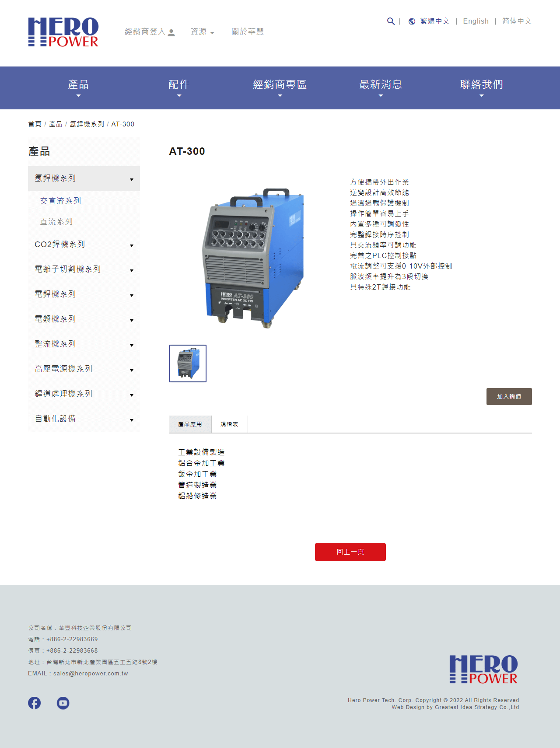Viewport: 560px width, 748px height.
Task: Open the YouTube channel icon
Action: [63, 703]
